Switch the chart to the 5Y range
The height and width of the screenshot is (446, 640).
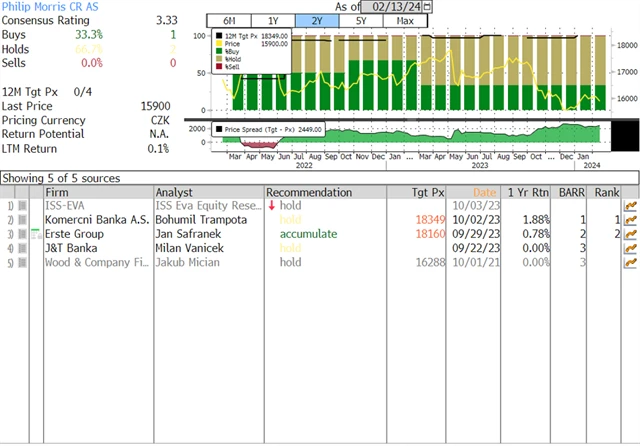click(360, 21)
